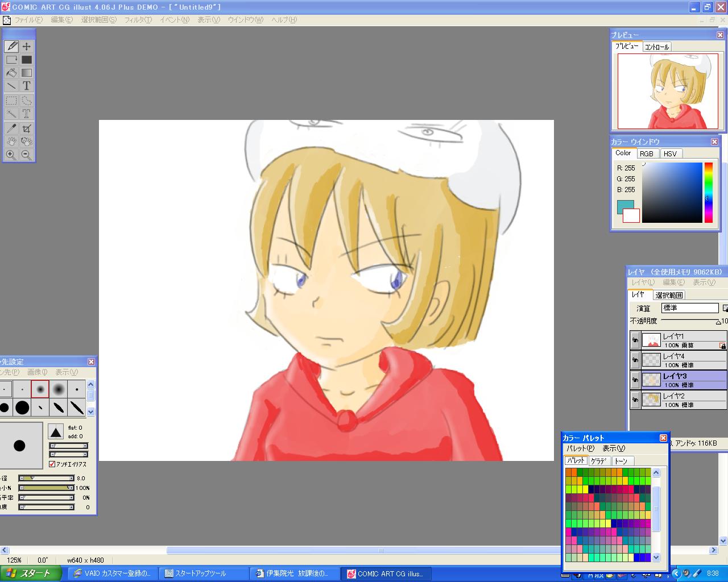Select the Text tool
This screenshot has width=728, height=582.
(27, 86)
